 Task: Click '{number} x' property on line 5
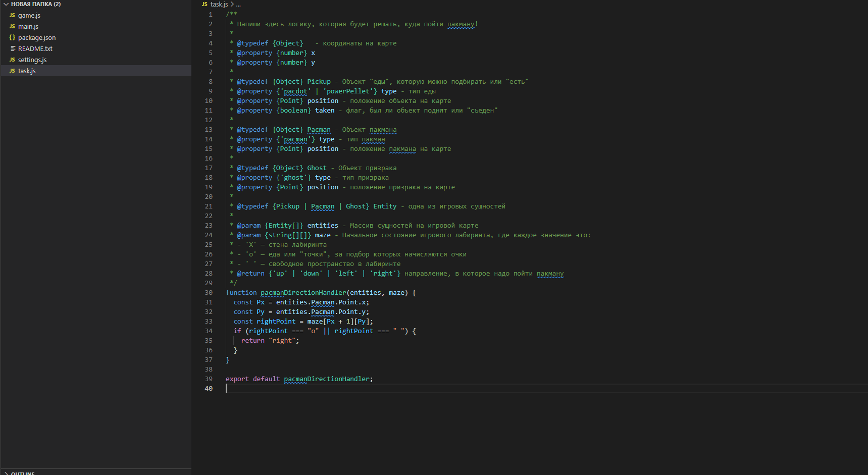pos(296,53)
